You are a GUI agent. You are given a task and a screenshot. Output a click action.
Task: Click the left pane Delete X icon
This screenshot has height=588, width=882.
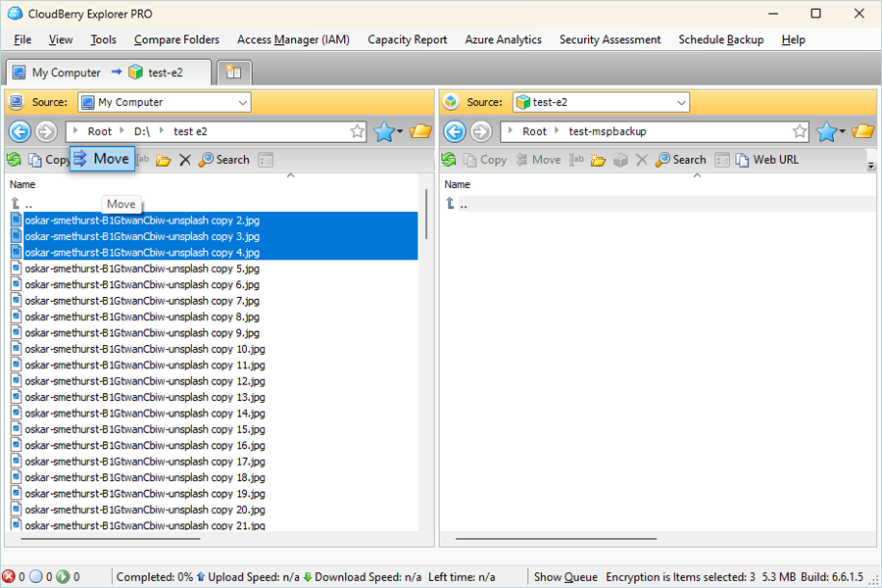185,160
